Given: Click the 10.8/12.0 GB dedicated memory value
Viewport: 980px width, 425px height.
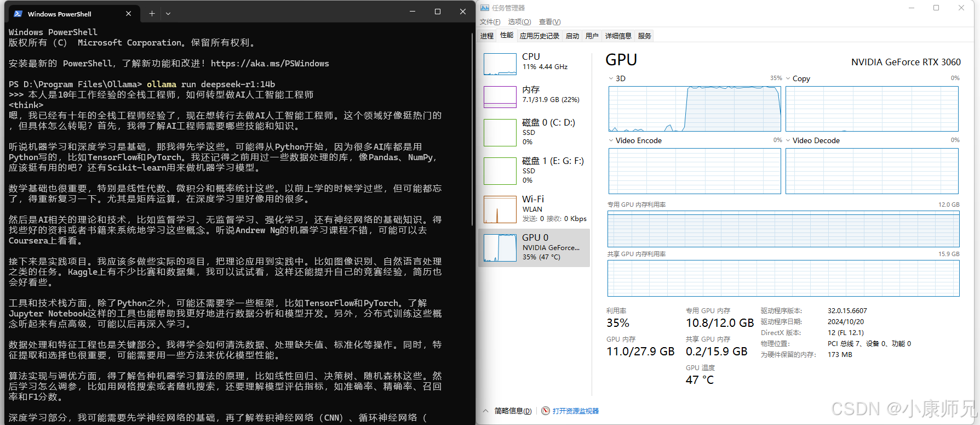Looking at the screenshot, I should coord(720,323).
